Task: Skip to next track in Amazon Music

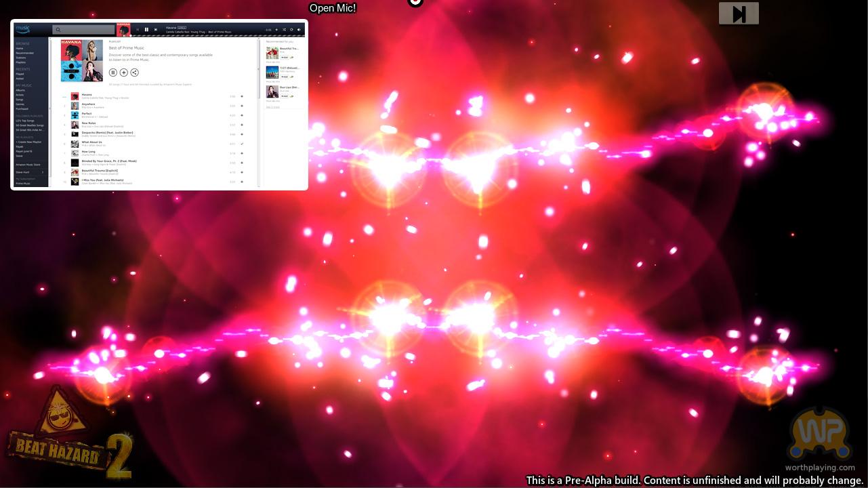Action: pyautogui.click(x=155, y=30)
